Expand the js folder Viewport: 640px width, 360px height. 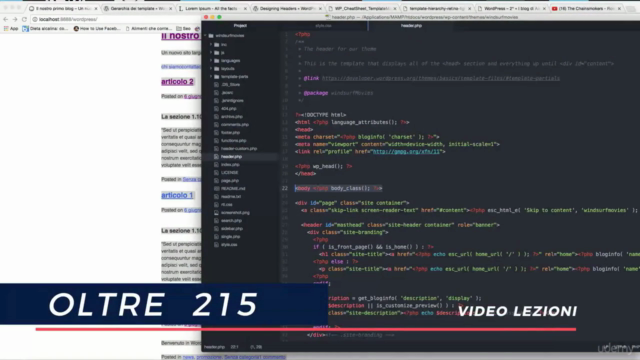pyautogui.click(x=211, y=53)
